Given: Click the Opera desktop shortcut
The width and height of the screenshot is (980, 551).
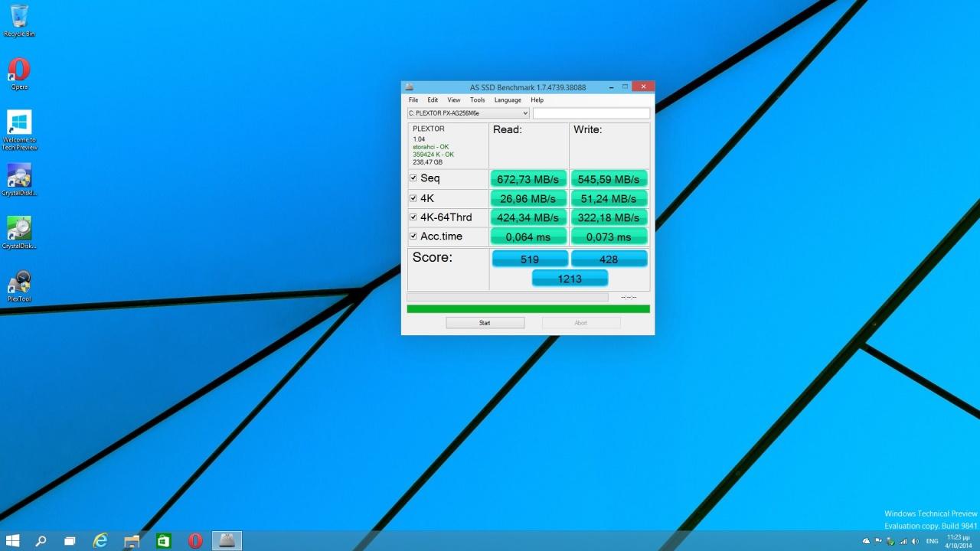Looking at the screenshot, I should pyautogui.click(x=19, y=70).
